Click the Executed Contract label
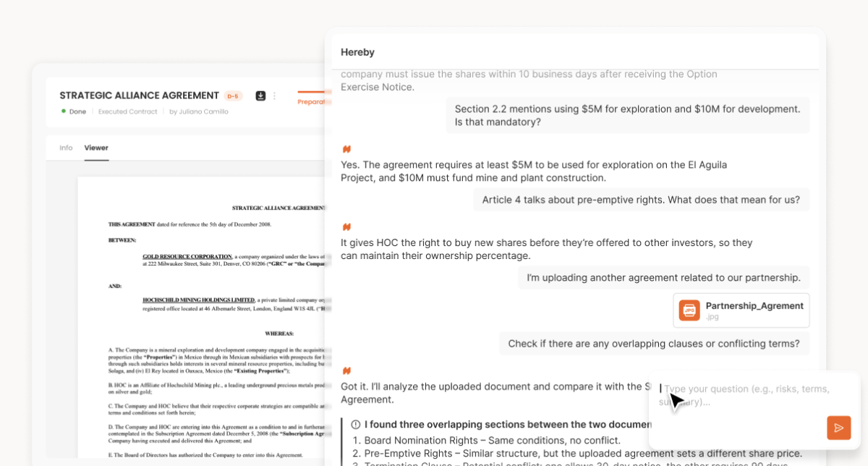This screenshot has height=466, width=868. pyautogui.click(x=127, y=111)
